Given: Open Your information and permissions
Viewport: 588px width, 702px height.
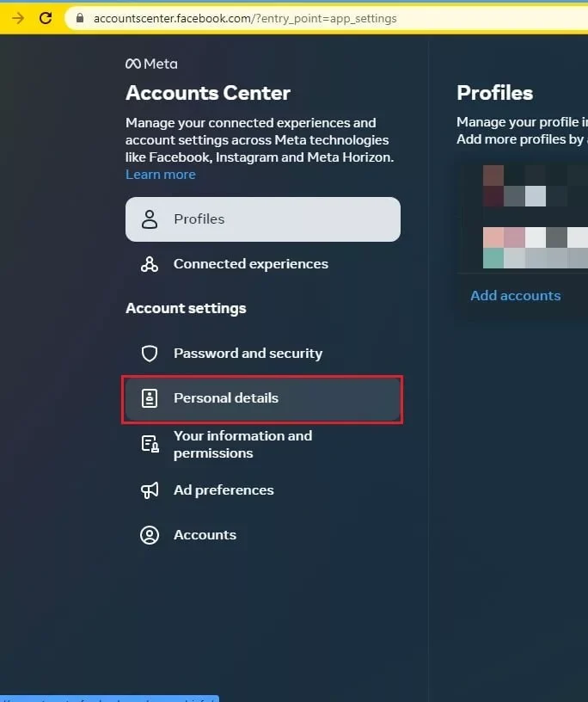Looking at the screenshot, I should [x=242, y=444].
